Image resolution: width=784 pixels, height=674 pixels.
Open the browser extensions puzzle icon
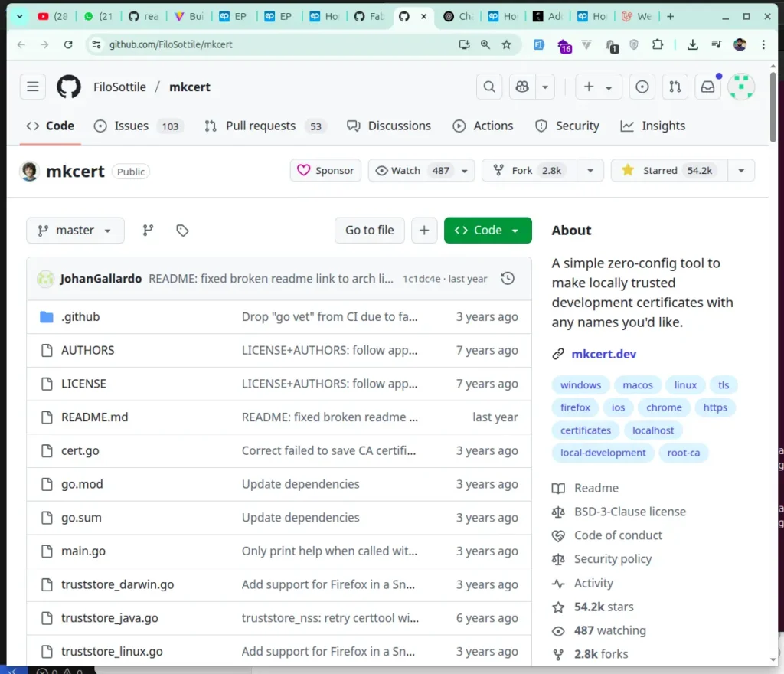[x=658, y=44]
